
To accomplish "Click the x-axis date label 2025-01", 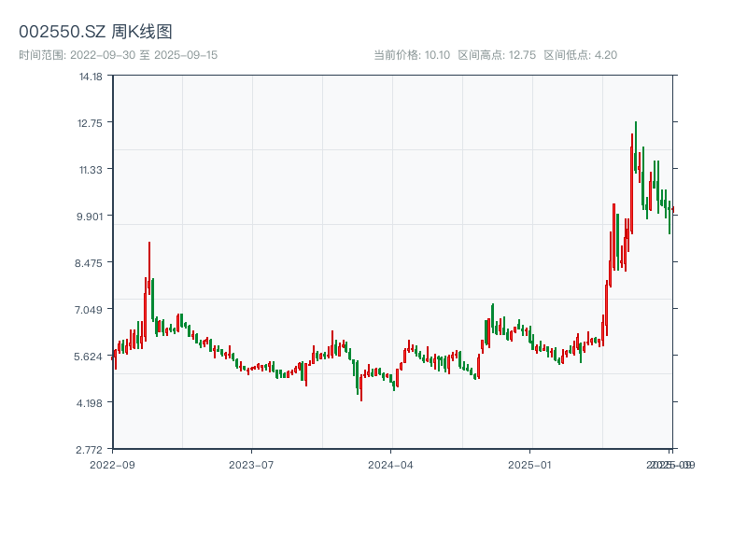I will (x=529, y=465).
